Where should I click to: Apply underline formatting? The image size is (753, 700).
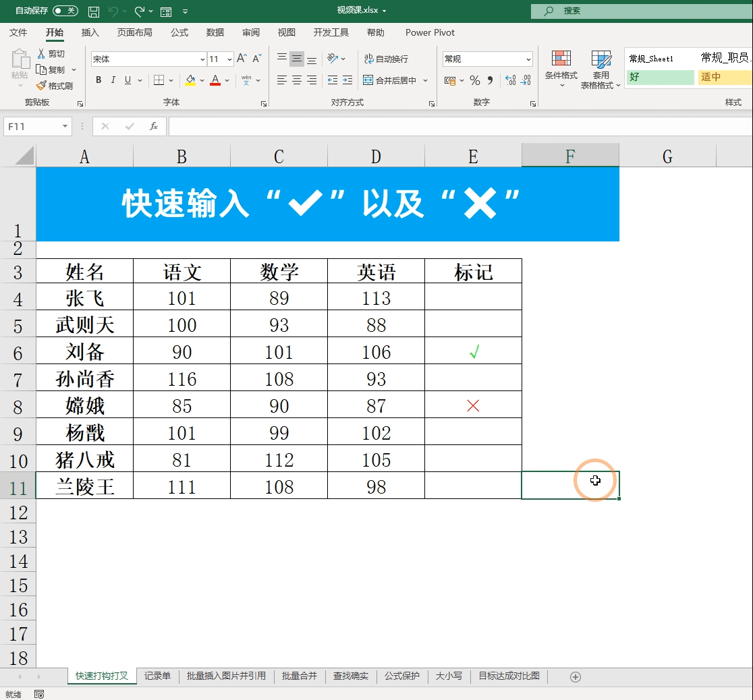coord(128,80)
